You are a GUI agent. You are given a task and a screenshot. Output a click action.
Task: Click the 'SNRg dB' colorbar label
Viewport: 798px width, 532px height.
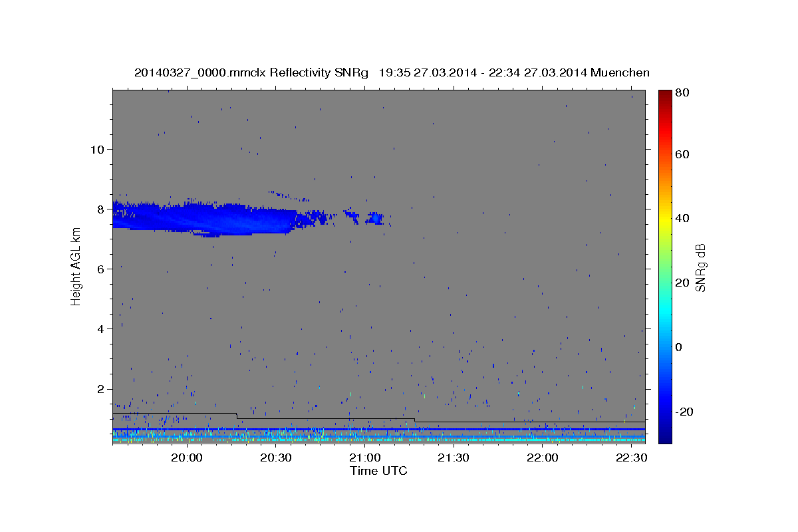pos(700,267)
